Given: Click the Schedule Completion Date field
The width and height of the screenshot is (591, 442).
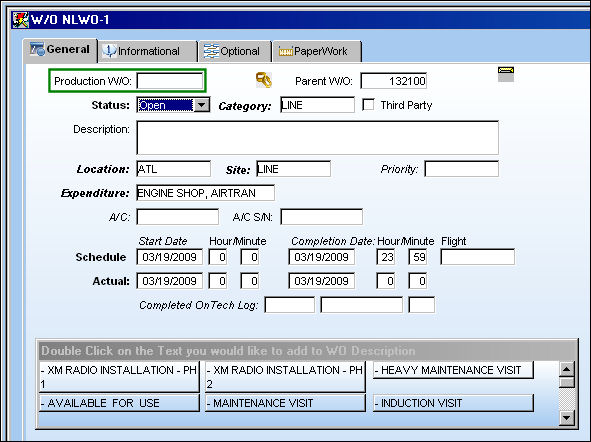Looking at the screenshot, I should 322,257.
